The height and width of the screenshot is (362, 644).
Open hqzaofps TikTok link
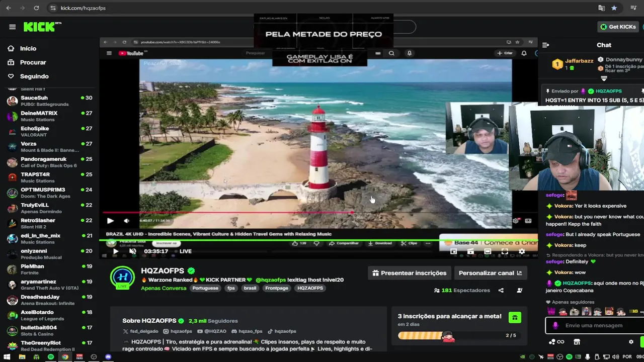[x=281, y=331]
